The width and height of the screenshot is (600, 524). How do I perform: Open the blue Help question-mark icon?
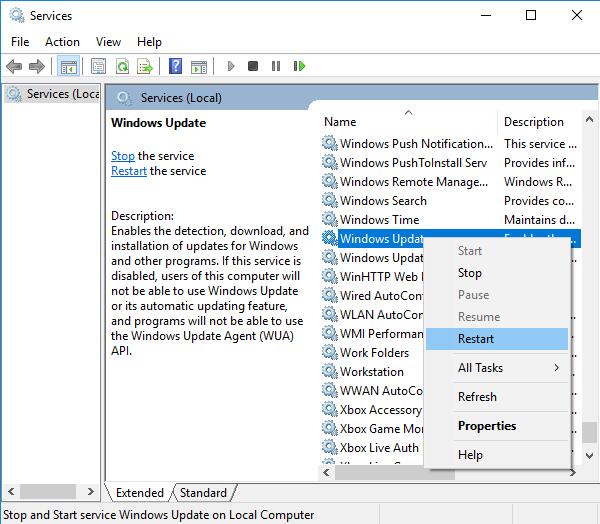click(x=176, y=66)
